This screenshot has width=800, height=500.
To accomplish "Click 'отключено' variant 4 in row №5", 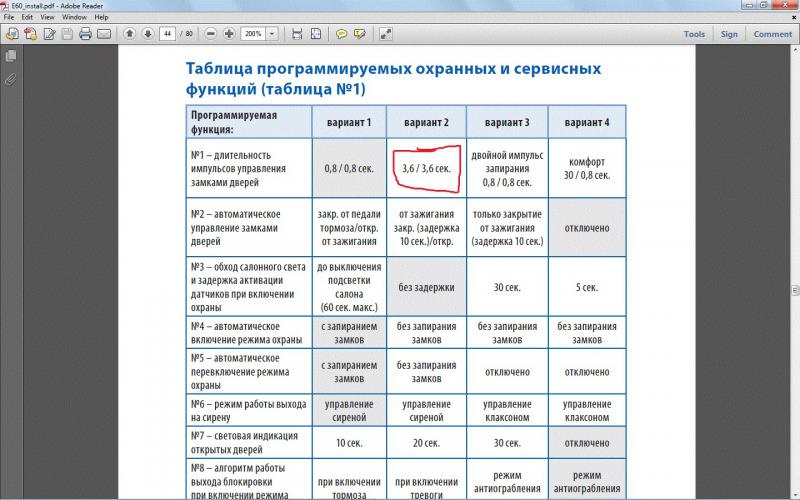I will coord(587,372).
